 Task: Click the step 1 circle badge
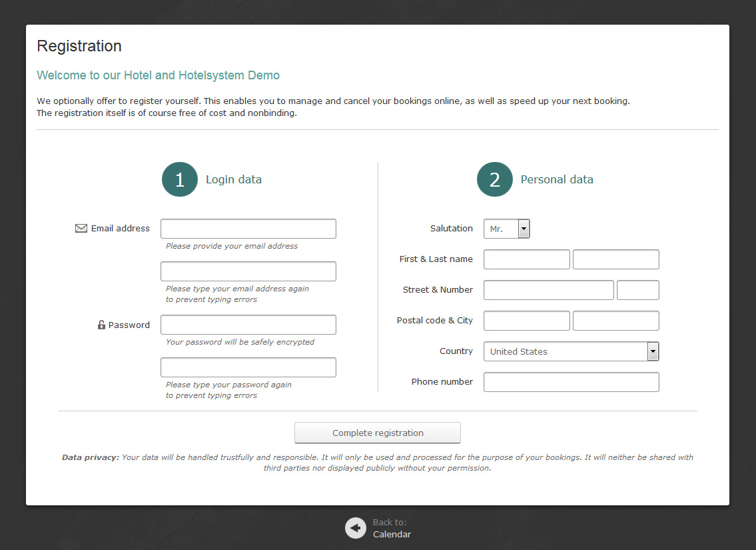point(180,179)
